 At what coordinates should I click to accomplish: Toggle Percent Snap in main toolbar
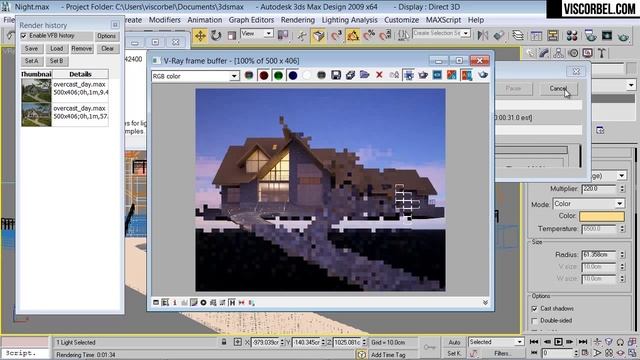[x=369, y=36]
